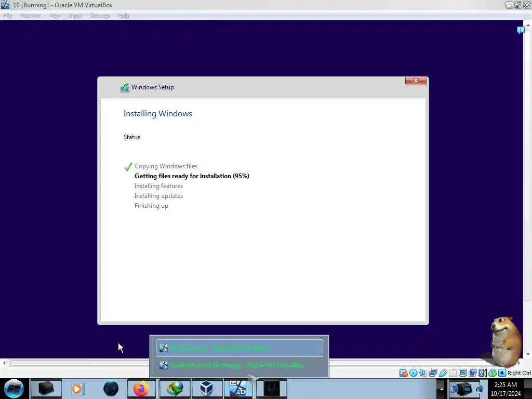Click the network adapter status icon
Image resolution: width=532 pixels, height=399 pixels.
433,373
